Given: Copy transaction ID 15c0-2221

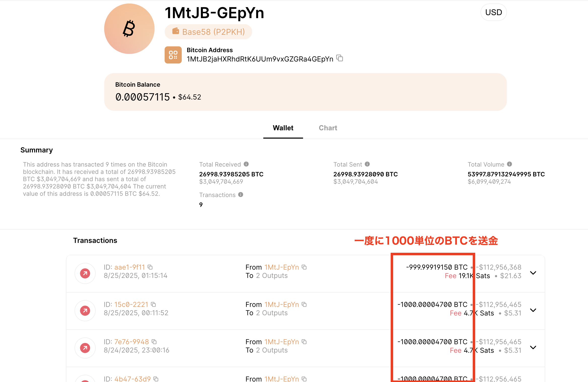Looking at the screenshot, I should [154, 304].
